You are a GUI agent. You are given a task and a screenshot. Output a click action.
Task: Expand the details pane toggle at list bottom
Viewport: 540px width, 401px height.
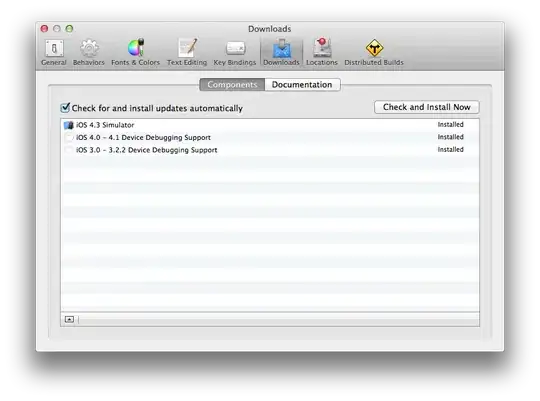click(x=69, y=319)
